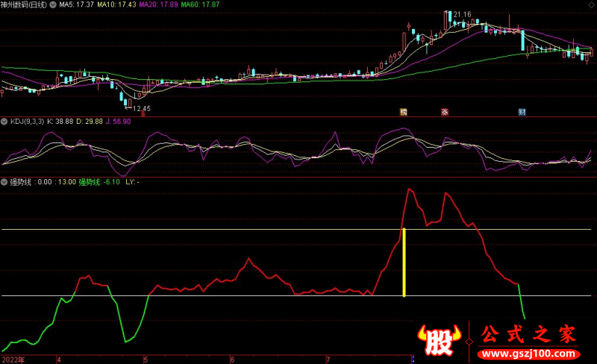This screenshot has width=597, height=364.
Task: Click the 21.16 high price label
Action: click(462, 14)
